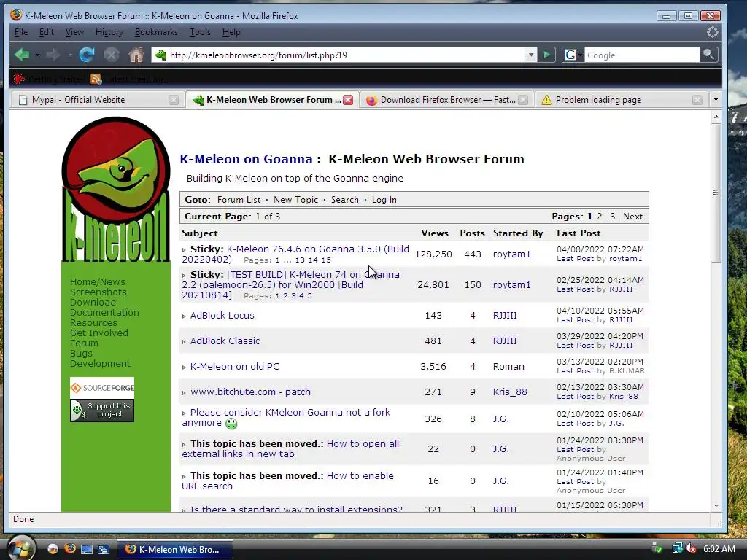Click the Getting Started bookmark icon
This screenshot has height=560, width=747.
[18, 79]
